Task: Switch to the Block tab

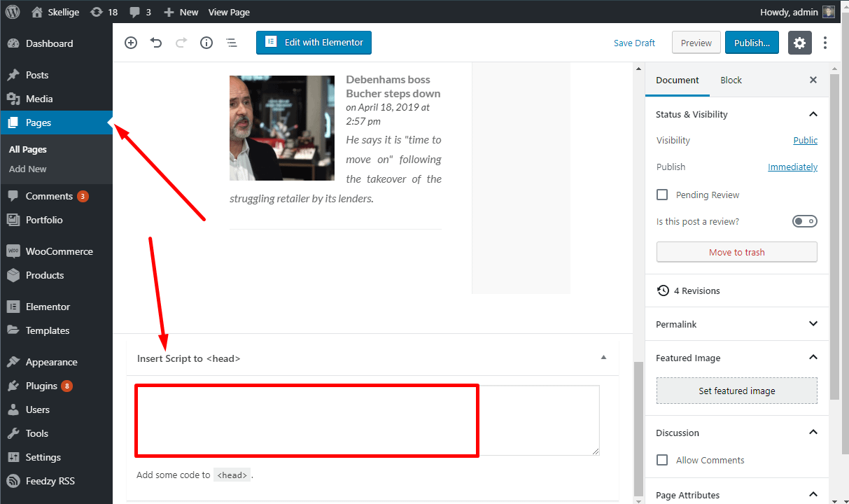Action: (731, 80)
